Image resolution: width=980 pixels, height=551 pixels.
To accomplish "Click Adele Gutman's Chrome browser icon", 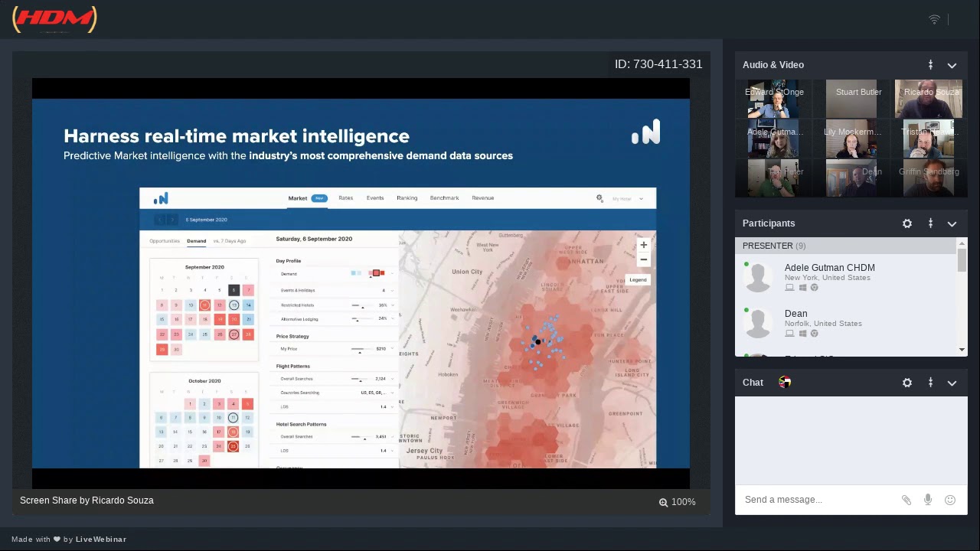I will (815, 288).
